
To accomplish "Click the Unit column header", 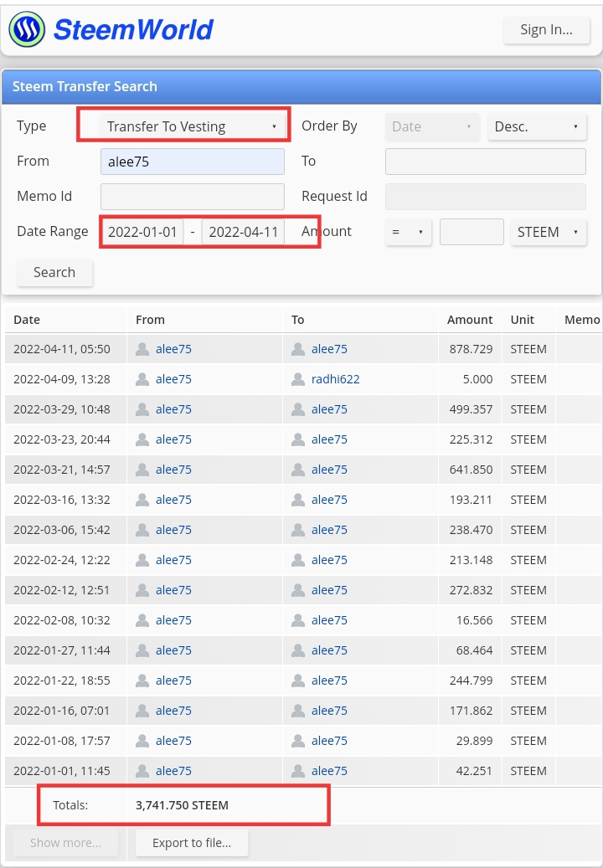I will pos(522,320).
